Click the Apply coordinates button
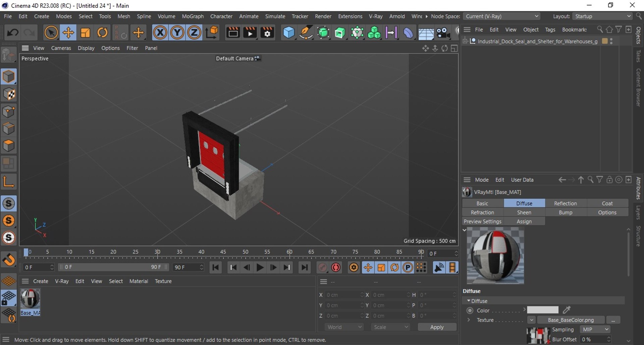 [x=437, y=327]
